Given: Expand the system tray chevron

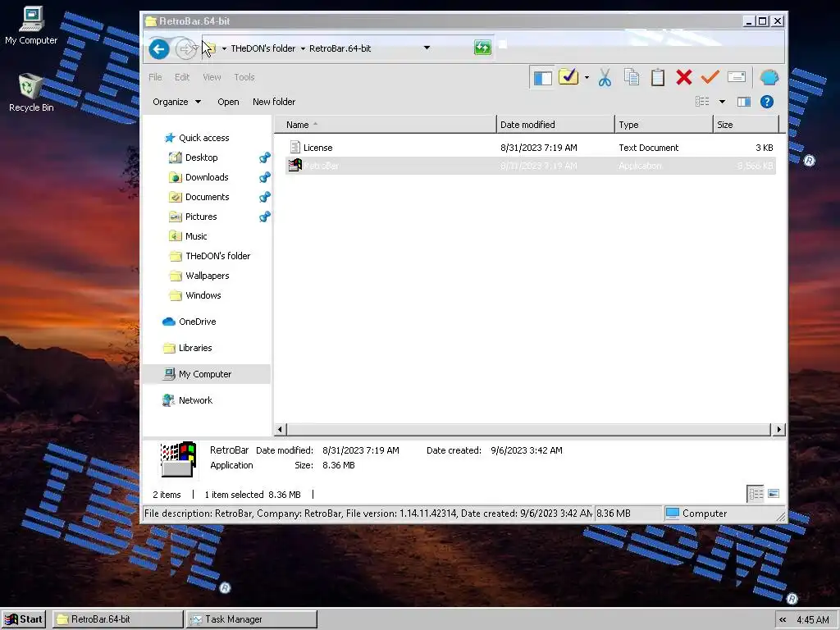Looking at the screenshot, I should tap(783, 620).
